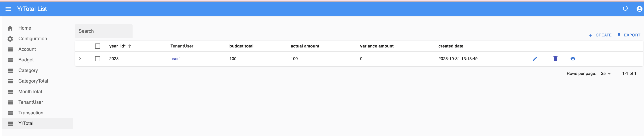The image size is (644, 136).
Task: Click the refresh icon in header
Action: point(625,9)
